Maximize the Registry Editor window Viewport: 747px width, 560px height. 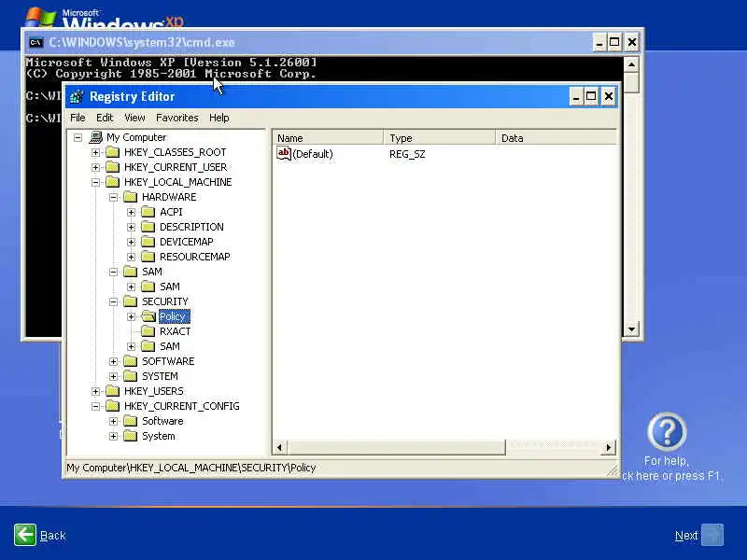[591, 97]
